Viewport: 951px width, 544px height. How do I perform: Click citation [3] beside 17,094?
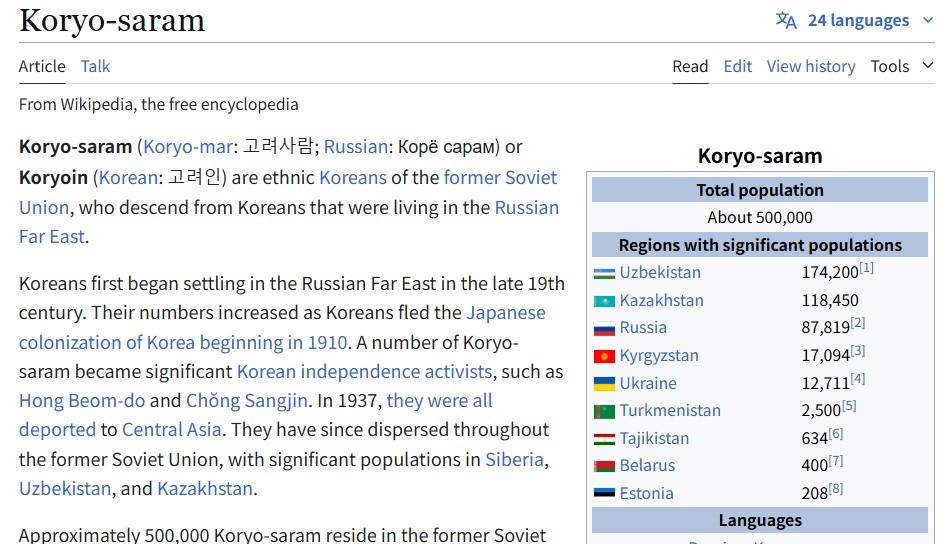coord(858,351)
